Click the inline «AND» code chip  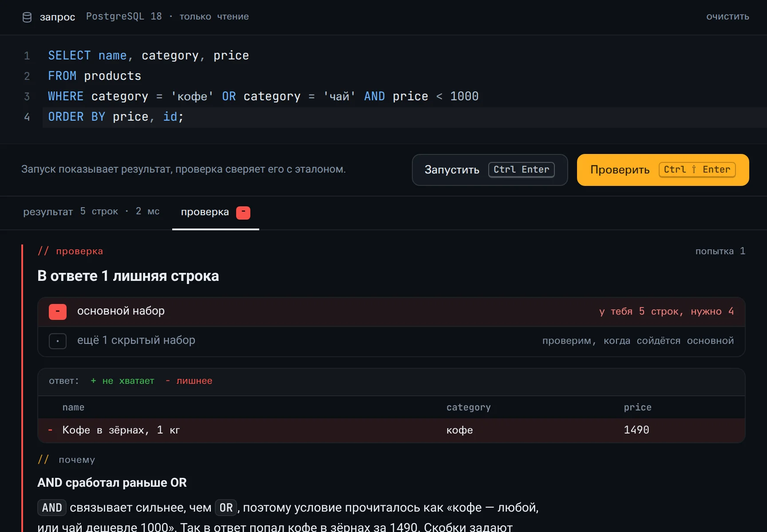[x=52, y=508]
